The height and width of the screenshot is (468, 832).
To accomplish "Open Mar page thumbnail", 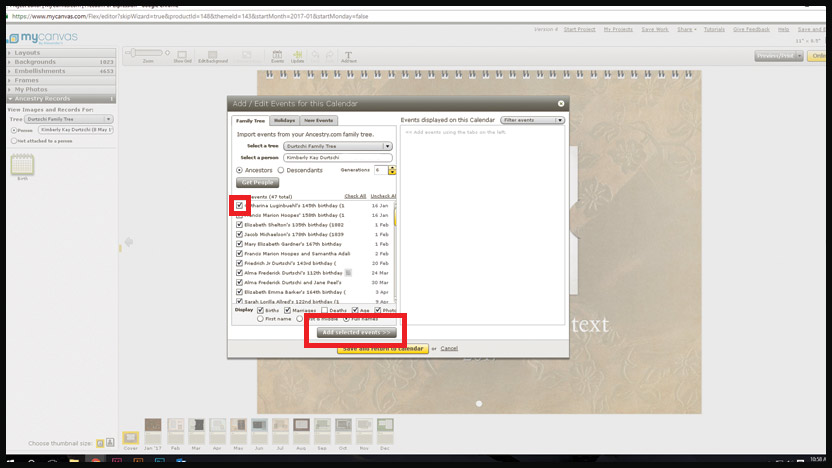I will click(x=196, y=430).
